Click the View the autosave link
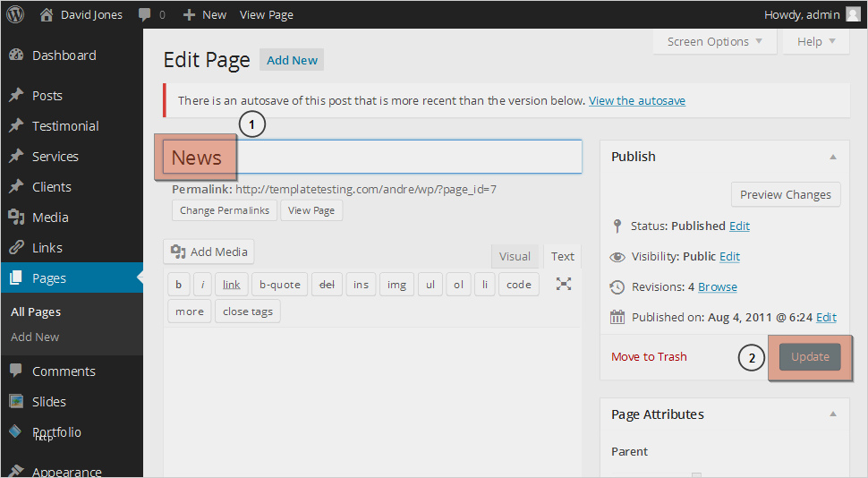The height and width of the screenshot is (478, 868). pyautogui.click(x=637, y=101)
